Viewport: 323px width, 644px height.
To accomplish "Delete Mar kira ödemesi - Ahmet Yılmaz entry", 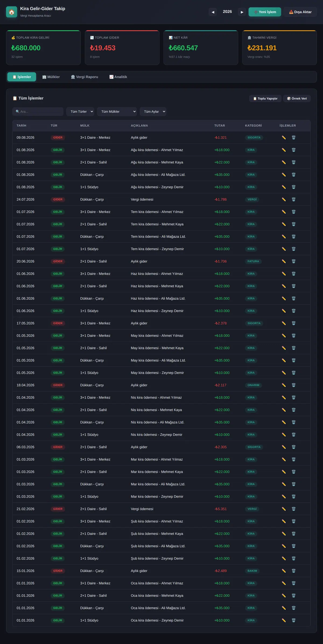I will tap(294, 459).
